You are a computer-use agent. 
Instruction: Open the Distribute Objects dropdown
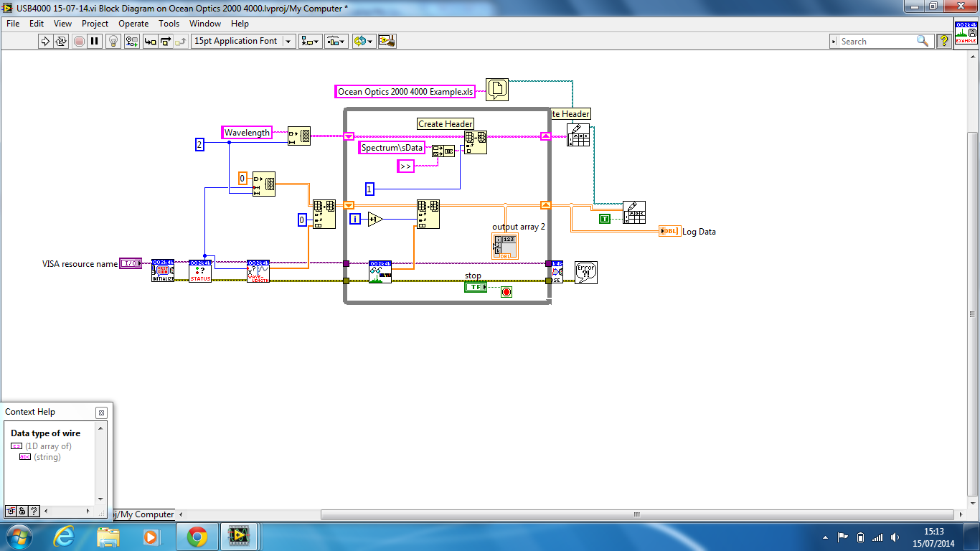point(336,41)
